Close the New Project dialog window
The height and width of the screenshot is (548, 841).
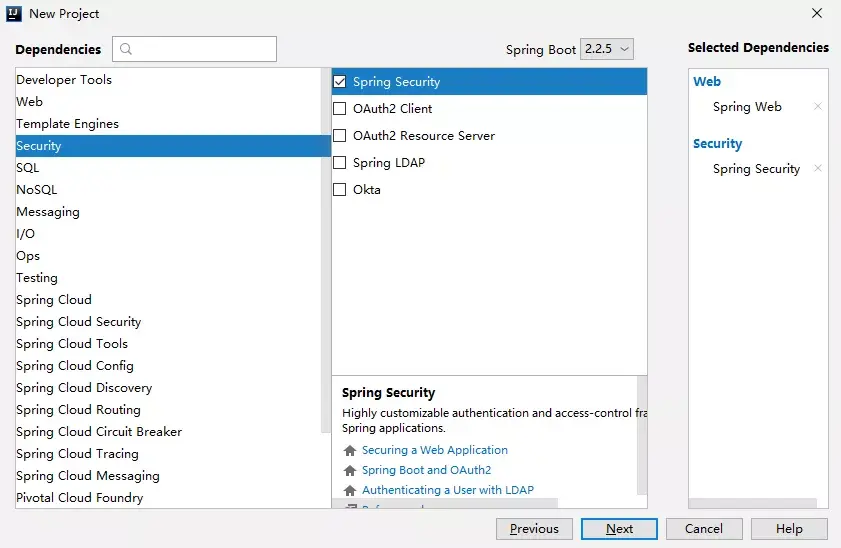point(817,13)
